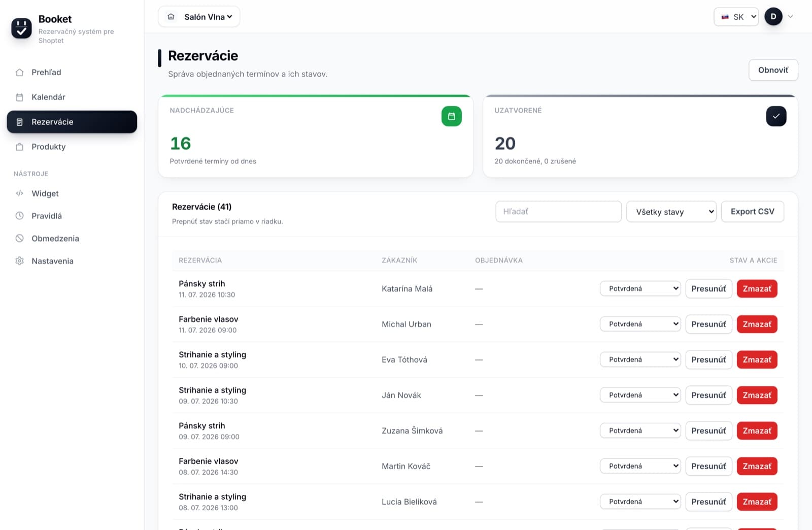The height and width of the screenshot is (530, 812).
Task: Click the Obmedzenia blocked-circle icon
Action: [20, 238]
